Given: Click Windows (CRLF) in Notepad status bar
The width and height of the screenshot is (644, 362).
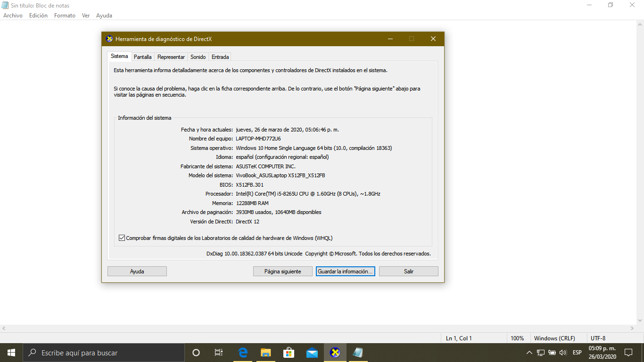Looking at the screenshot, I should coord(554,338).
